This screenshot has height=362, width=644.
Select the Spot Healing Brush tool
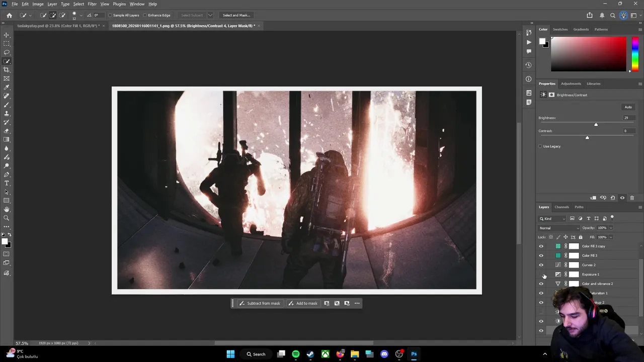click(x=7, y=96)
